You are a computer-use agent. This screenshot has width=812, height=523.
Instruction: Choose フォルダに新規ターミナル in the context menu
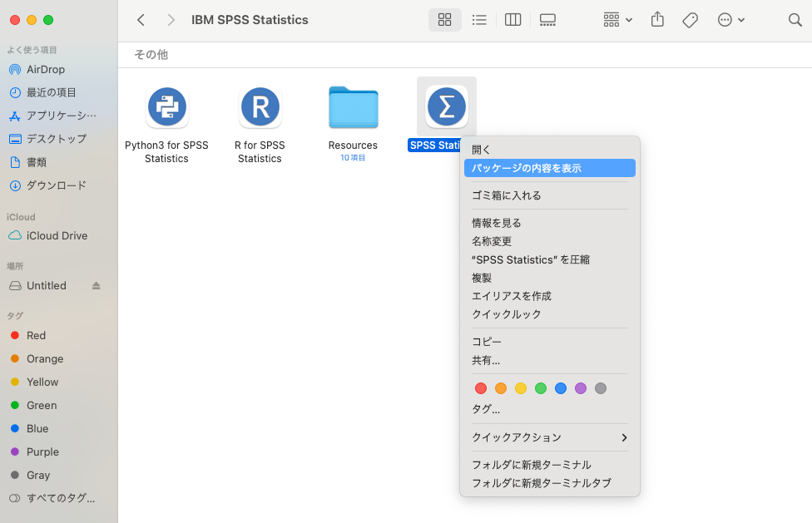(550, 465)
